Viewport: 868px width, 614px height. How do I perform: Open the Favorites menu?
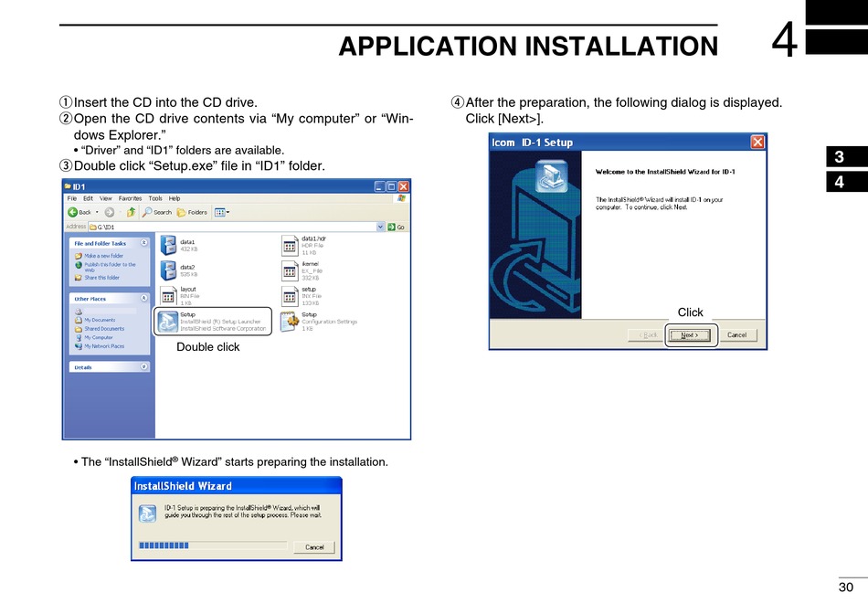pos(130,198)
